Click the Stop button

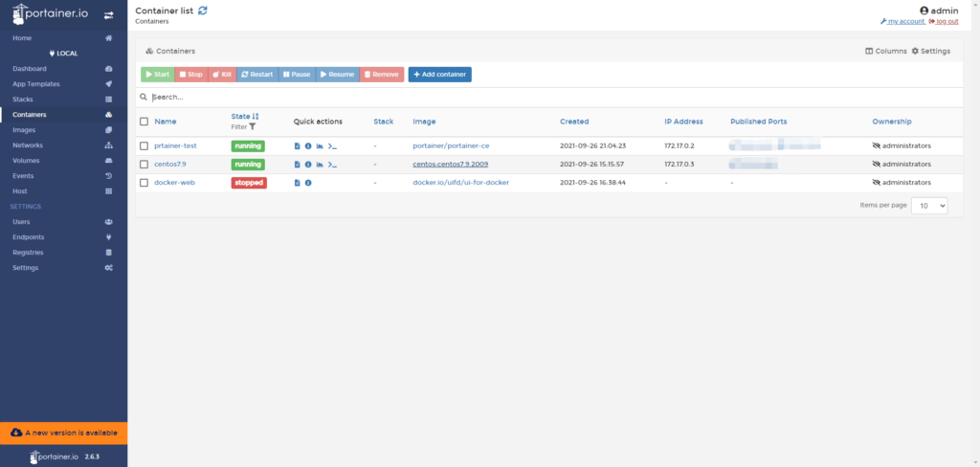pos(191,75)
